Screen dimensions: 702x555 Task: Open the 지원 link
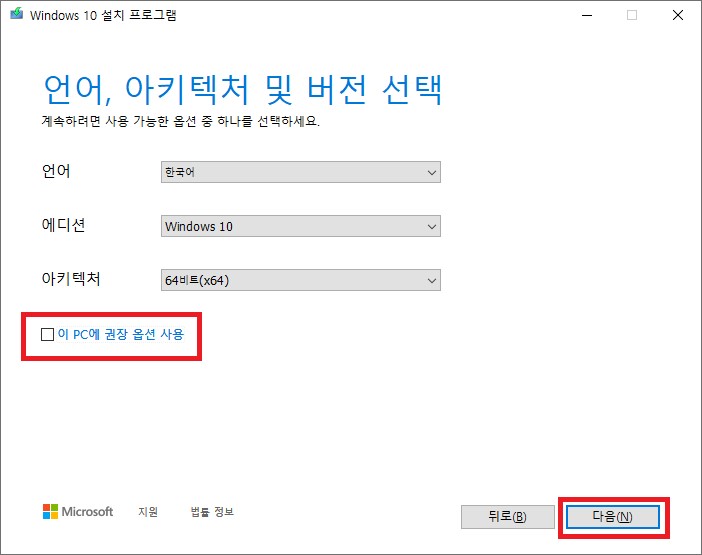(148, 512)
